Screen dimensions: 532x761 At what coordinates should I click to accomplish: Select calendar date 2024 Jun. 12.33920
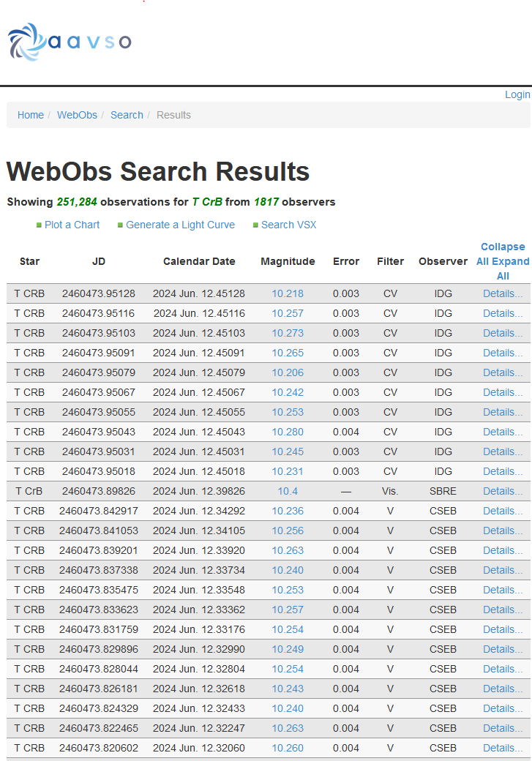(x=199, y=550)
